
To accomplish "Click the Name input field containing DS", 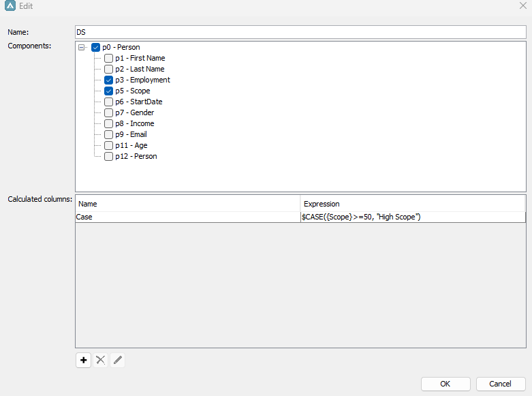I will 300,32.
